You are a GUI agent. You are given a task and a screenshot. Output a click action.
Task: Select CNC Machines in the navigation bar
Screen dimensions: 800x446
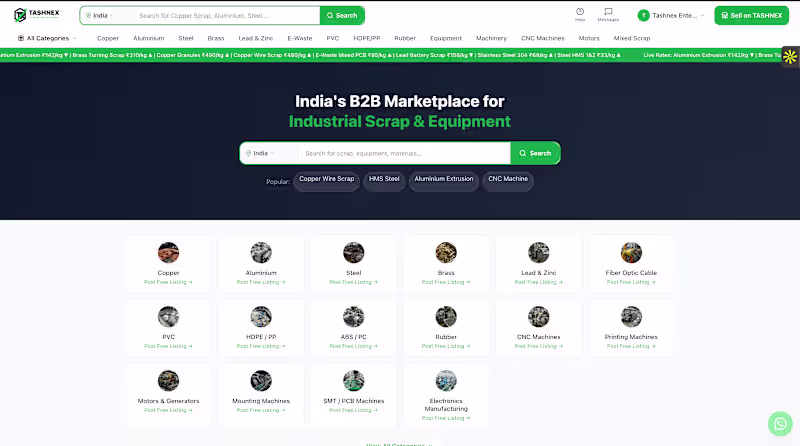[x=542, y=38]
